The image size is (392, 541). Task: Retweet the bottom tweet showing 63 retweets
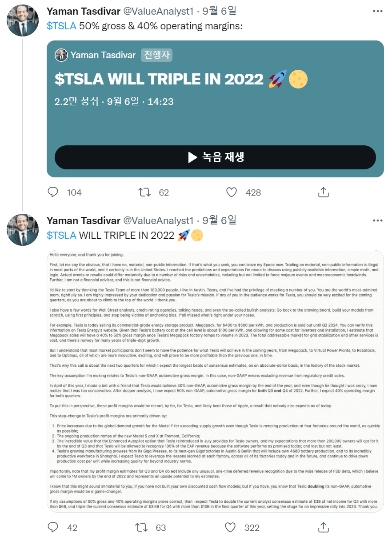click(141, 527)
